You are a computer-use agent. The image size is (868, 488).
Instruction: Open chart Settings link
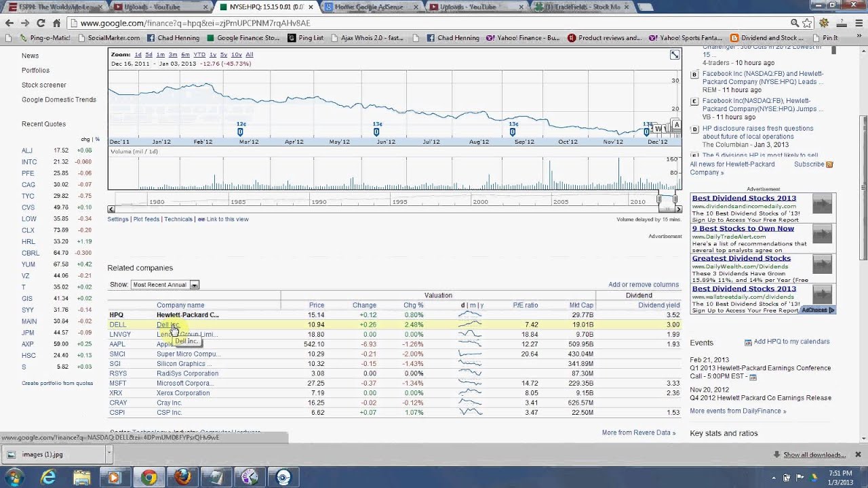118,219
